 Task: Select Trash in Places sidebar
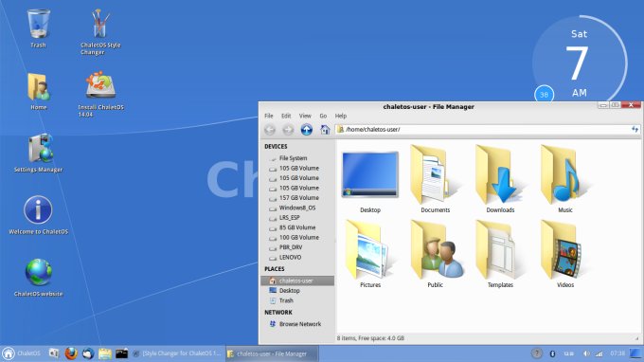click(x=297, y=300)
